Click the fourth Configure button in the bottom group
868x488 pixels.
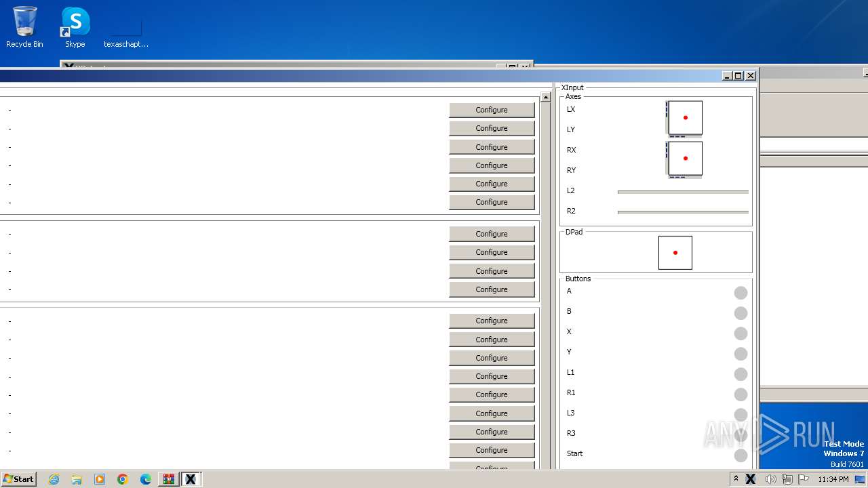[492, 376]
